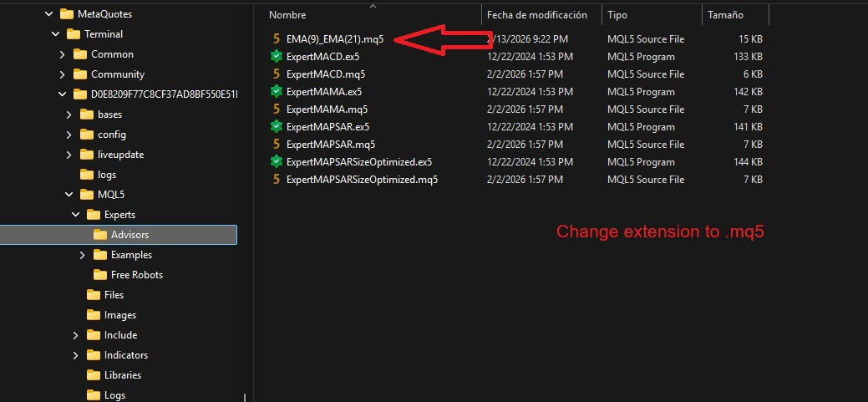Select the ExpertMAMA.ex5 green program icon
This screenshot has width=868, height=402.
click(276, 92)
